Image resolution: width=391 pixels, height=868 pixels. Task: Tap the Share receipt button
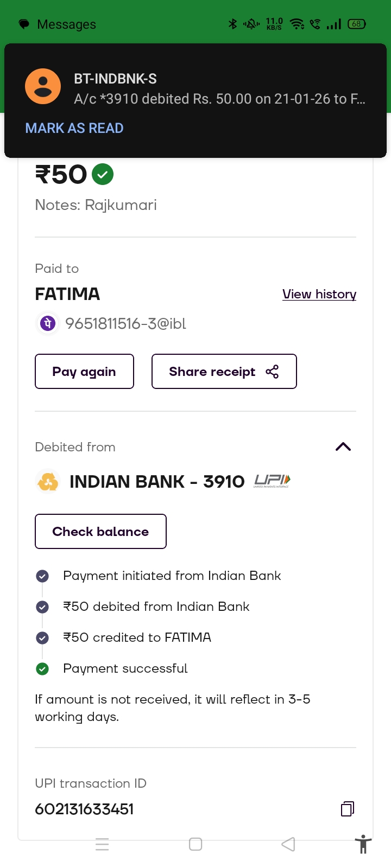[x=224, y=372]
